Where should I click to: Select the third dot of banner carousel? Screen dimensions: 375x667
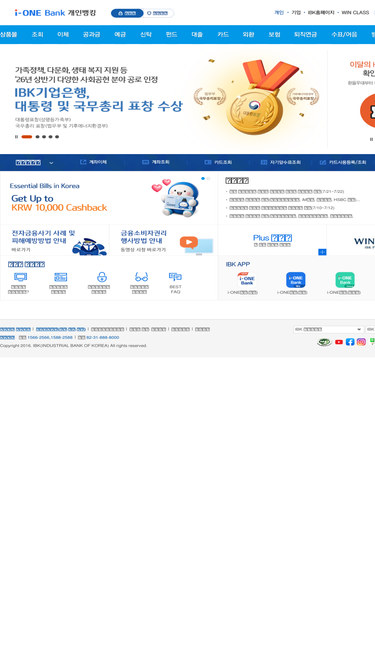coord(44,137)
